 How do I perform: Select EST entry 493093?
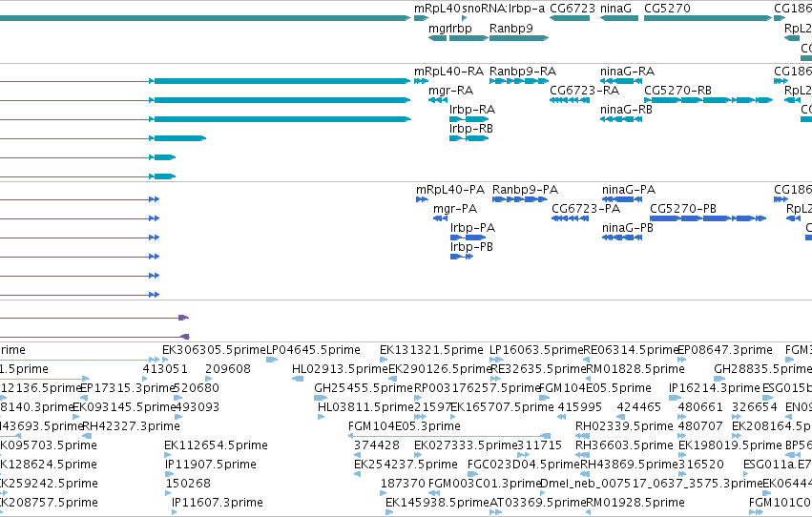coord(197,407)
